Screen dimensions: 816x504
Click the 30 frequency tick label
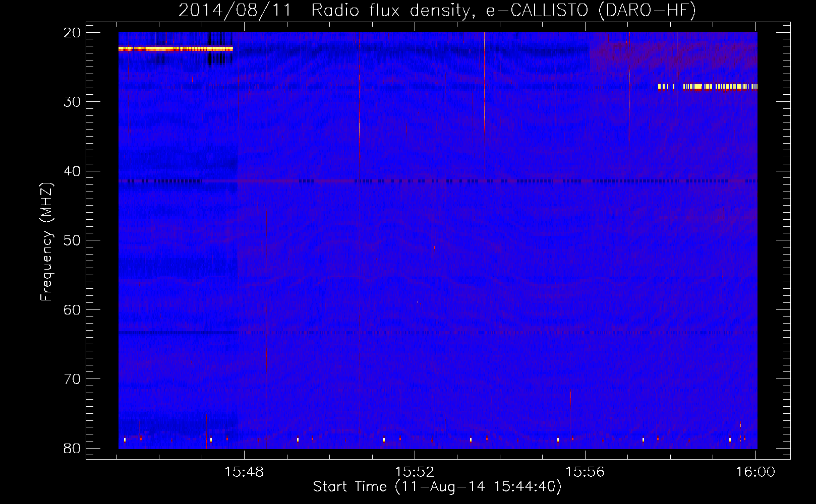[x=73, y=102]
